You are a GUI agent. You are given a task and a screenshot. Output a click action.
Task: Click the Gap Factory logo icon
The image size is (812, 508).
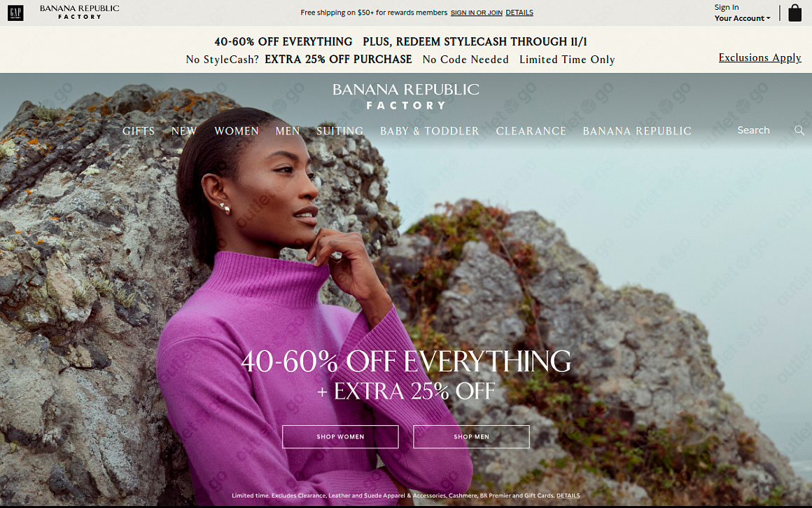tap(15, 13)
